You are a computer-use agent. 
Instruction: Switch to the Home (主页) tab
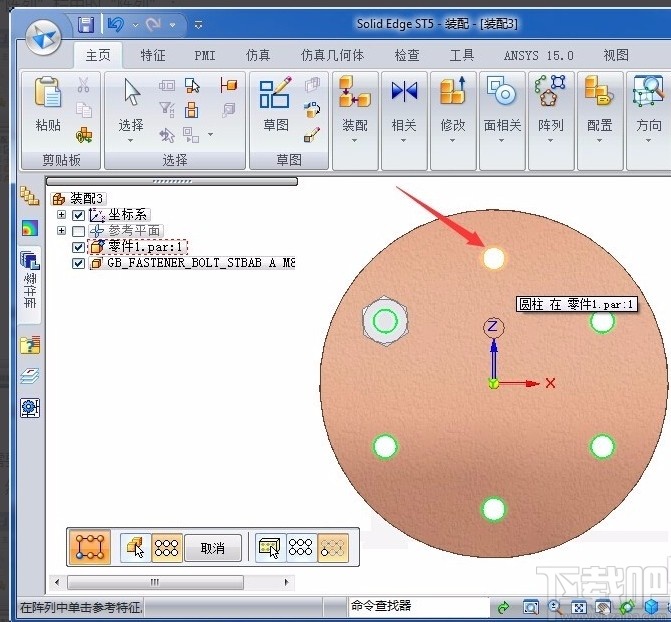click(98, 55)
